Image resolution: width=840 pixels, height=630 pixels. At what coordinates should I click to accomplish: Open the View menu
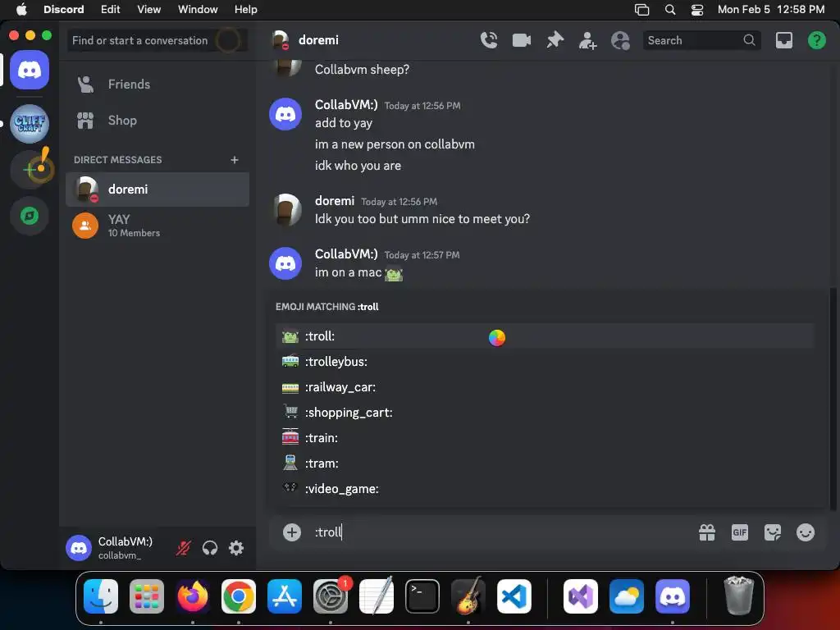(149, 9)
